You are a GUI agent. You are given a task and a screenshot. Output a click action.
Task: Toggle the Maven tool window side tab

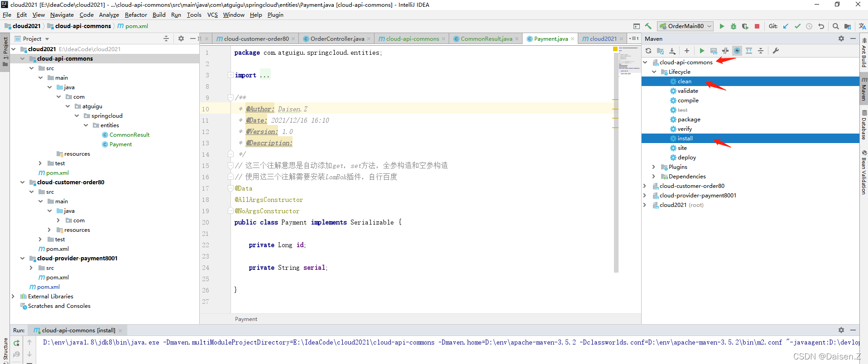coord(864,89)
